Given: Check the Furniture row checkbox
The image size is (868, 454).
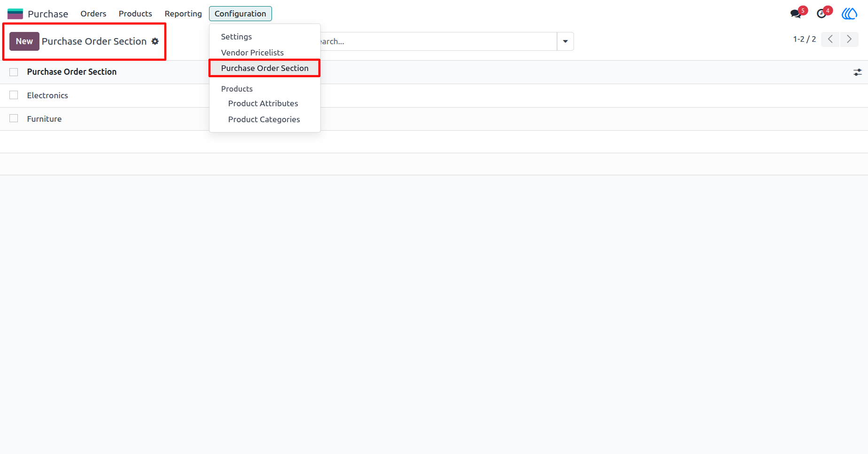Looking at the screenshot, I should [x=14, y=118].
